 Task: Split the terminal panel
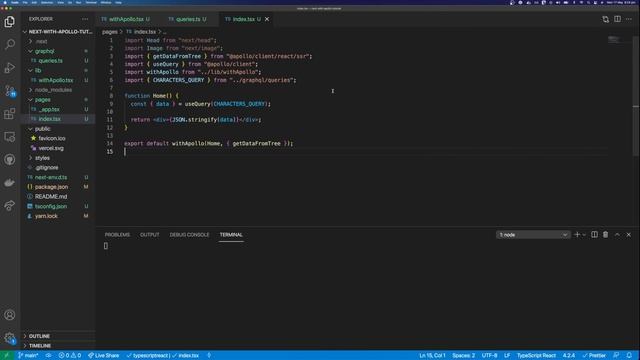click(x=594, y=235)
